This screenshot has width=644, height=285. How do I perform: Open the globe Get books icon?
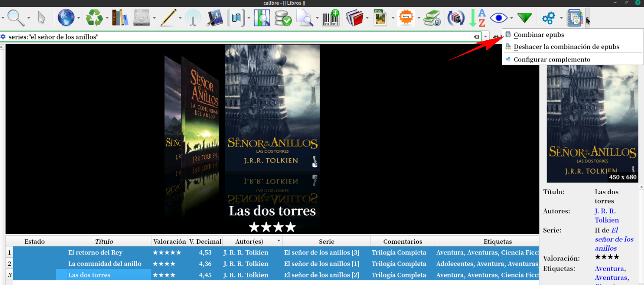pos(66,18)
